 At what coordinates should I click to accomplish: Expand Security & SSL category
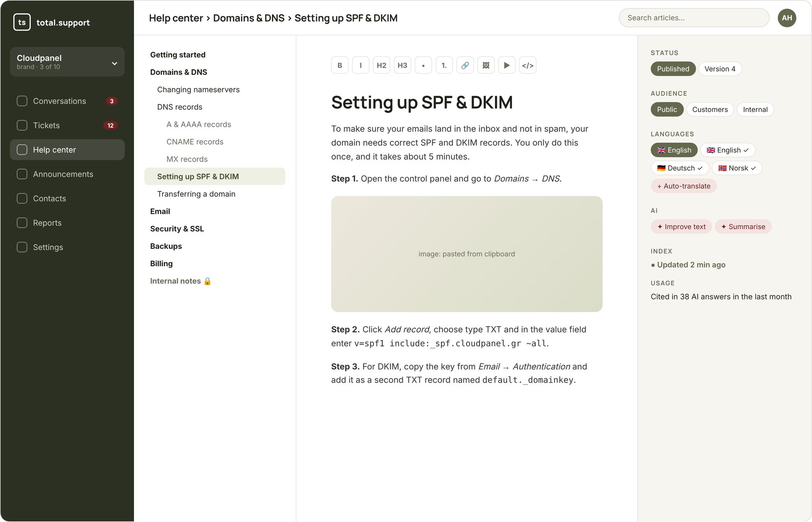[x=177, y=229]
